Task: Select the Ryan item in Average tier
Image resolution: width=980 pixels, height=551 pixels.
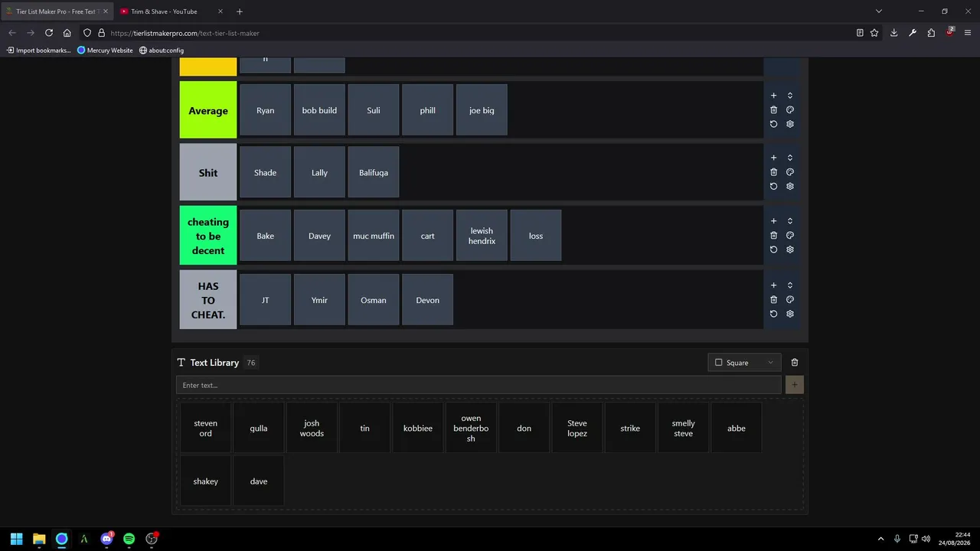Action: [265, 110]
